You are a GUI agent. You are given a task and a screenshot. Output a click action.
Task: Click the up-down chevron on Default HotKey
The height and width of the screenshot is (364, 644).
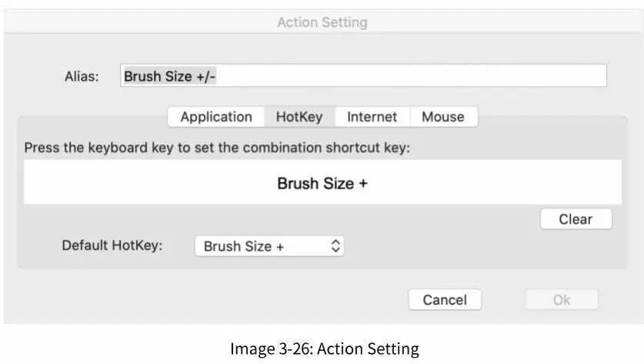click(x=335, y=246)
